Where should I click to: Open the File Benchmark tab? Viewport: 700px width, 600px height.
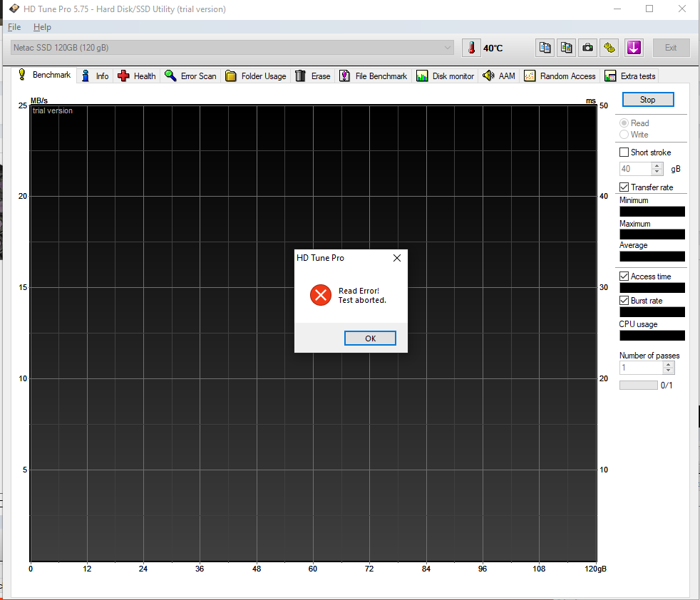click(x=374, y=76)
